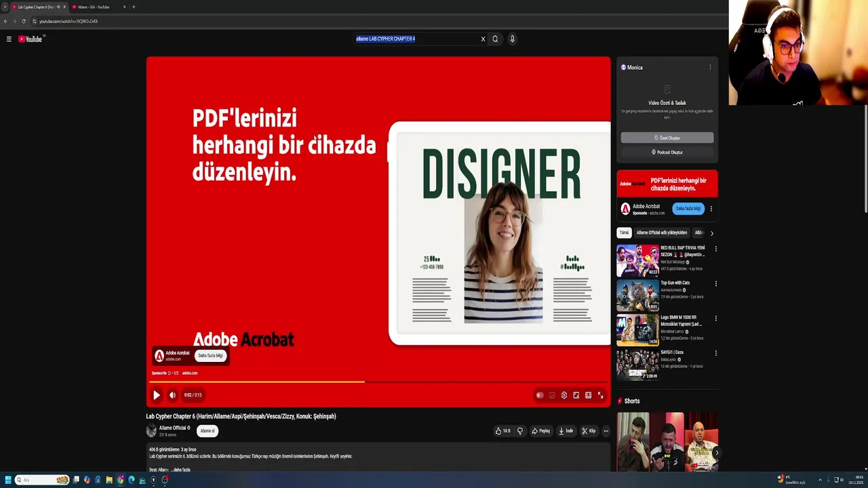This screenshot has height=488, width=868.
Task: Open options for Lego BMW video
Action: pyautogui.click(x=715, y=318)
